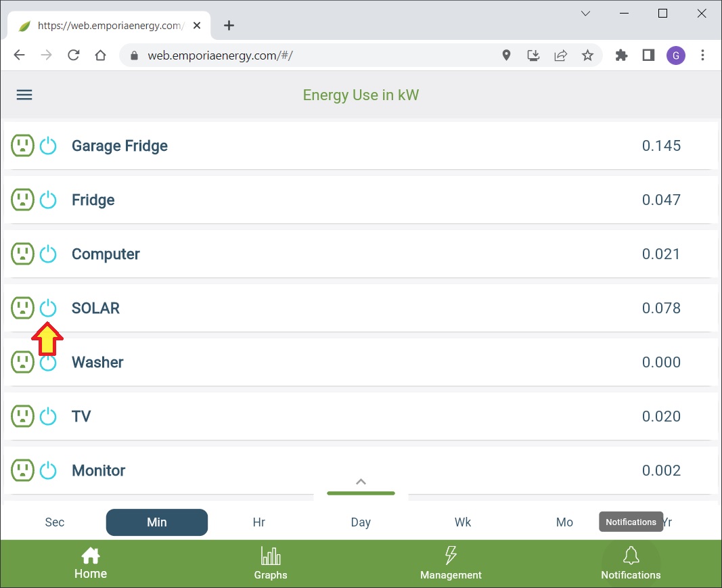Open the hamburger menu icon
Viewport: 722px width, 588px height.
[x=24, y=95]
